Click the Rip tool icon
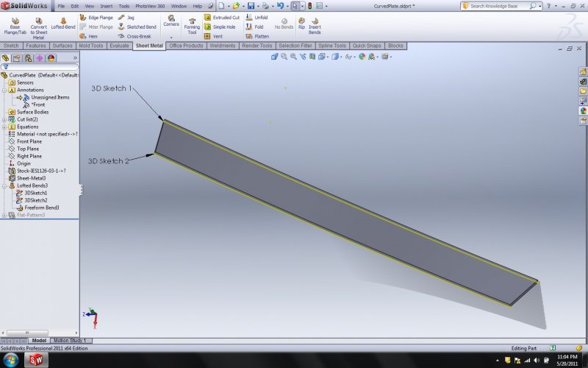This screenshot has height=368, width=588. (301, 23)
